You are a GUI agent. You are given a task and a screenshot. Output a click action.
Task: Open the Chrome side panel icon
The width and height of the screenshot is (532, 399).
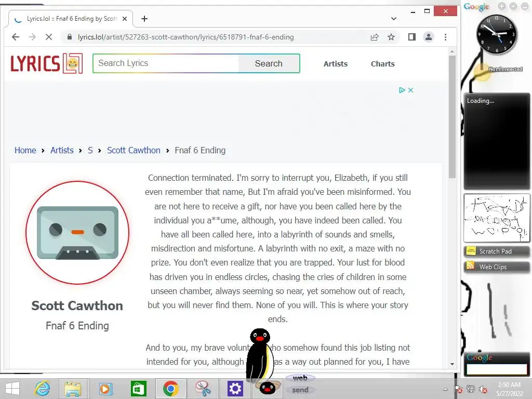pyautogui.click(x=412, y=37)
